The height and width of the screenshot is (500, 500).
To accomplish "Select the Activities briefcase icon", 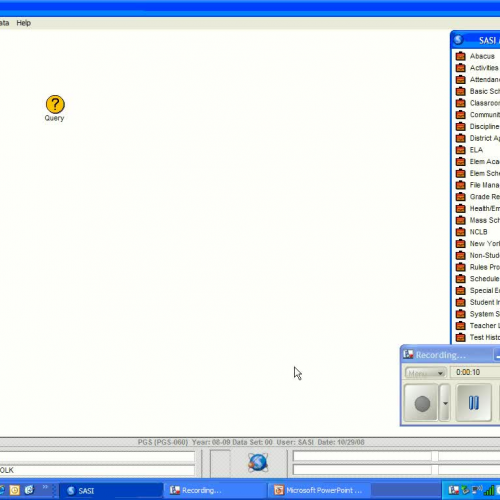I will coord(460,68).
